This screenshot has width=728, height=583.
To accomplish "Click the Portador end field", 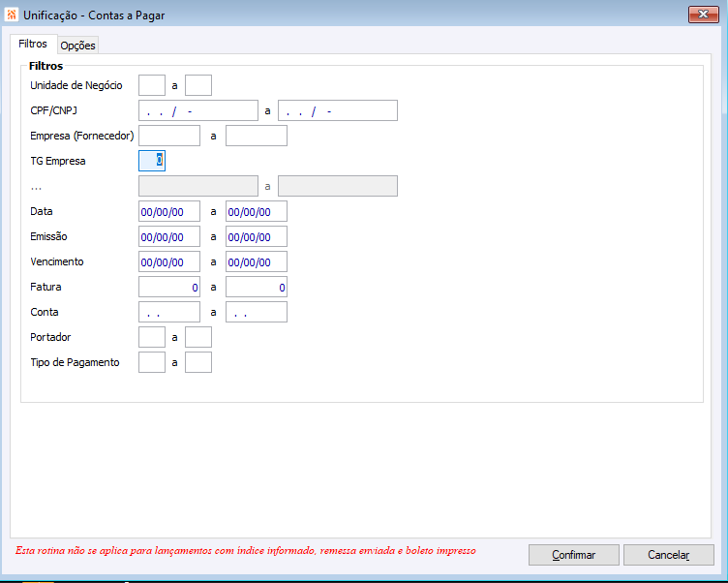I will coord(198,337).
